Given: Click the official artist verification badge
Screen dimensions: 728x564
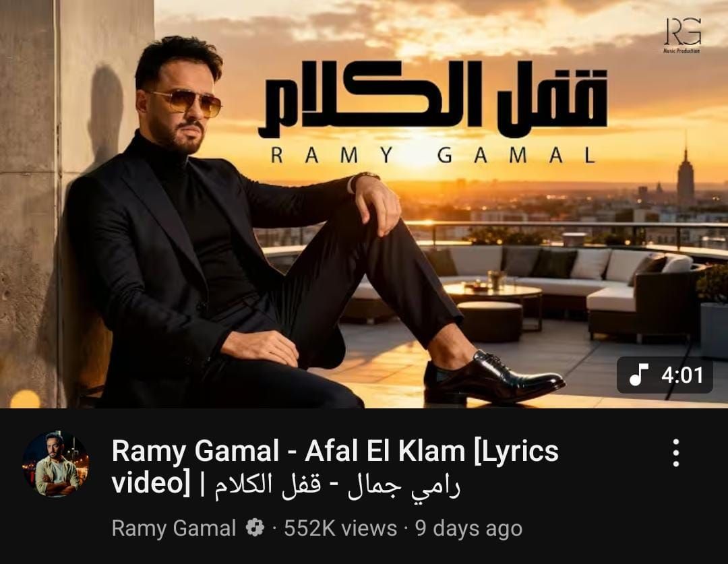Looking at the screenshot, I should pyautogui.click(x=254, y=528).
